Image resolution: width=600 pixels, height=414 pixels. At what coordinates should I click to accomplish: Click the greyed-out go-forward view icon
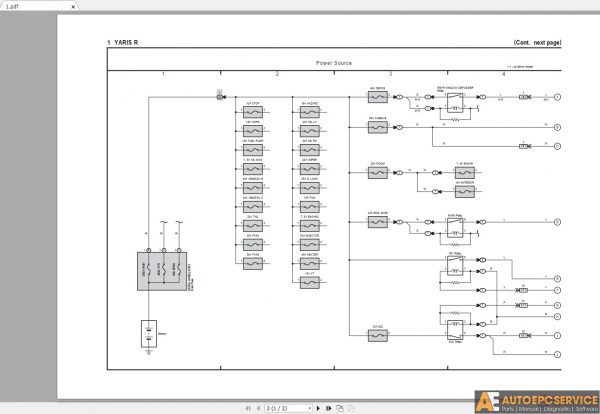[x=351, y=408]
